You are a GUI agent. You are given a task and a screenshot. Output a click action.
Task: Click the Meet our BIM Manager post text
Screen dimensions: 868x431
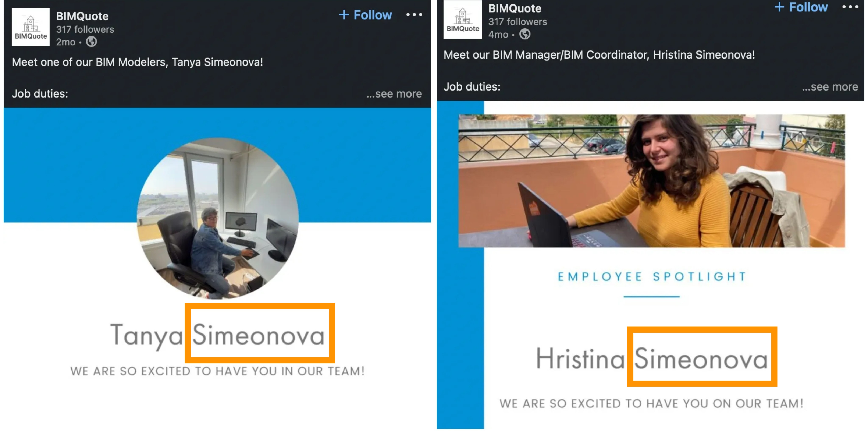click(x=599, y=55)
